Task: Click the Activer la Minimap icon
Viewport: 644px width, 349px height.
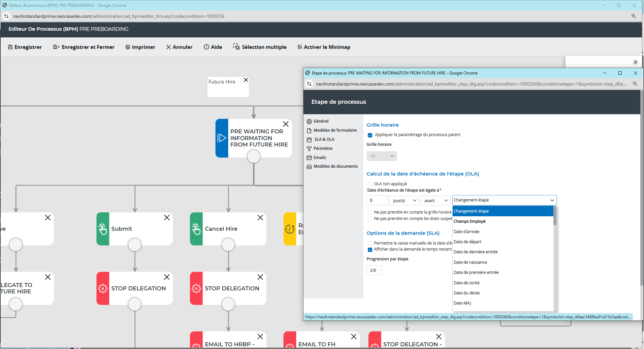Action: [x=299, y=47]
